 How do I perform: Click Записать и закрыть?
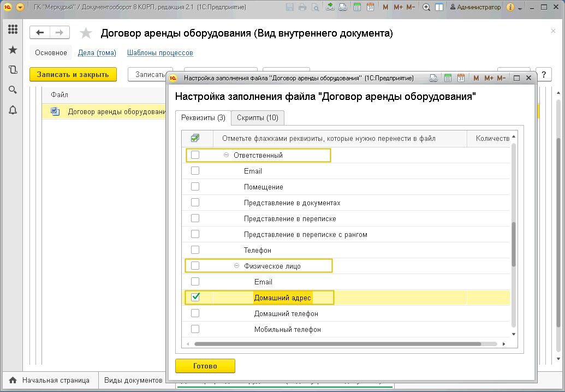[73, 75]
